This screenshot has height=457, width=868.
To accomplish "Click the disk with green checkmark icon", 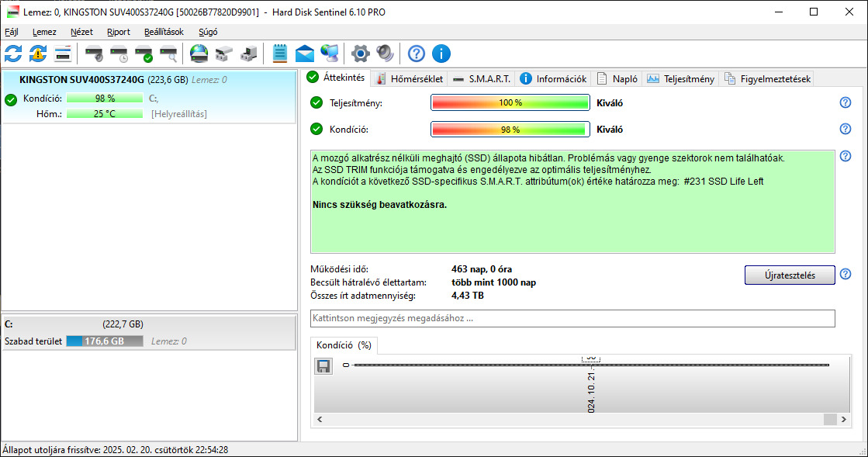I will [x=144, y=54].
